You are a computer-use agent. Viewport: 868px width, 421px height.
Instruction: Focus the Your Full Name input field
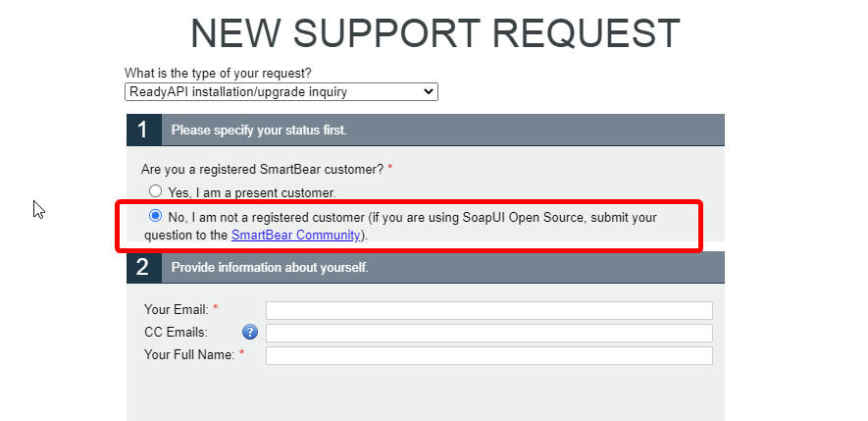tap(488, 355)
